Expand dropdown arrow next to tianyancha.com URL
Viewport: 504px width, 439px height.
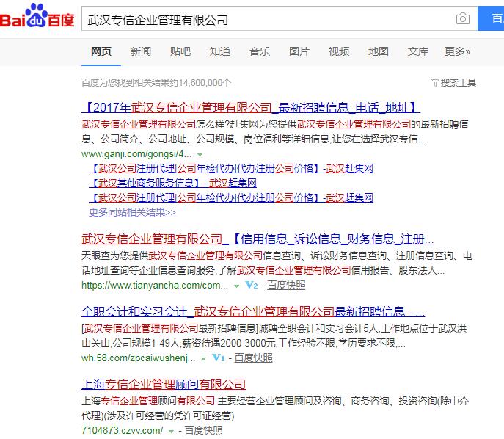236,286
